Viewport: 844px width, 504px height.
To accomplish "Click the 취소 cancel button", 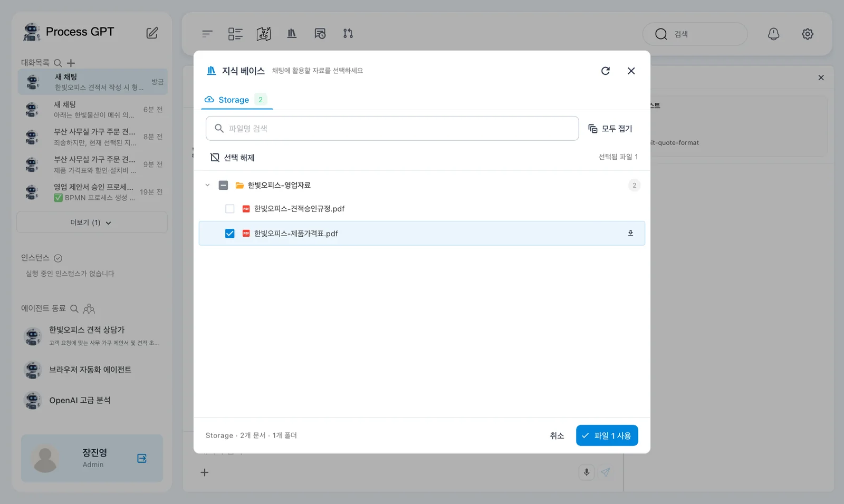I will tap(557, 435).
